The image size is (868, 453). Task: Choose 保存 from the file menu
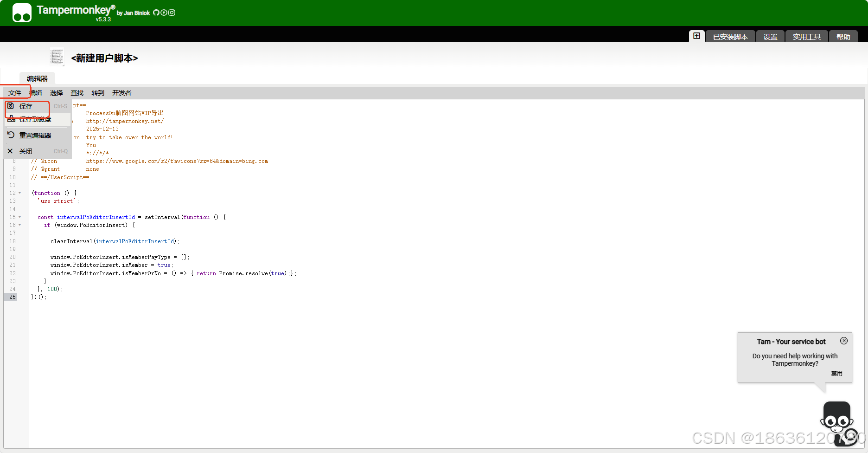pos(38,106)
